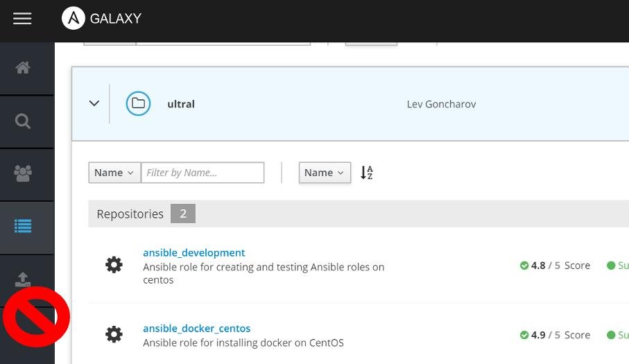The image size is (629, 364).
Task: Click gear icon for ansible_development
Action: point(114,265)
